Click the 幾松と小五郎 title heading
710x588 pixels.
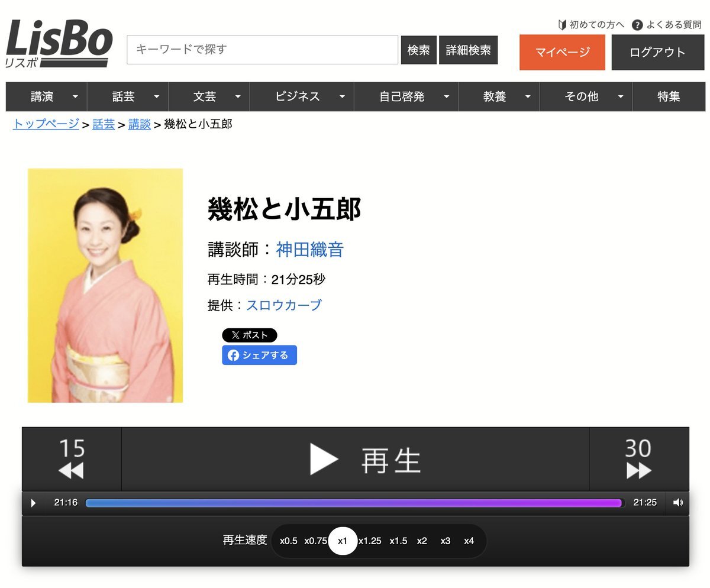coord(284,209)
